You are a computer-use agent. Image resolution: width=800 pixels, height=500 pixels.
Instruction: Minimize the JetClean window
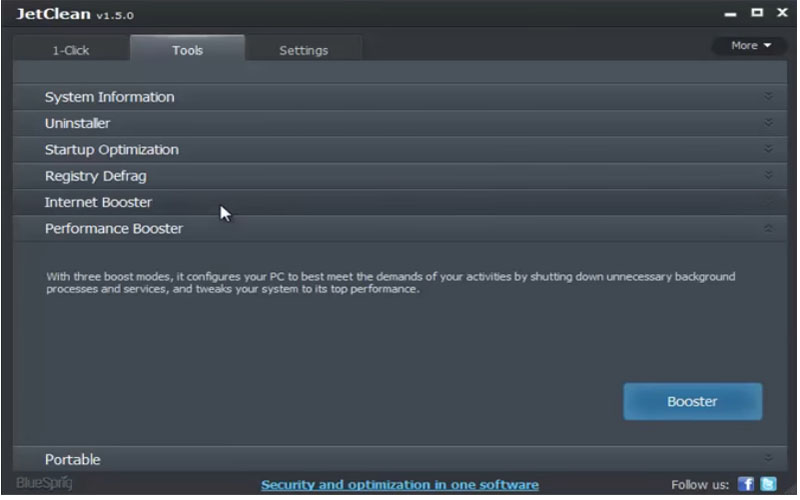coord(730,14)
